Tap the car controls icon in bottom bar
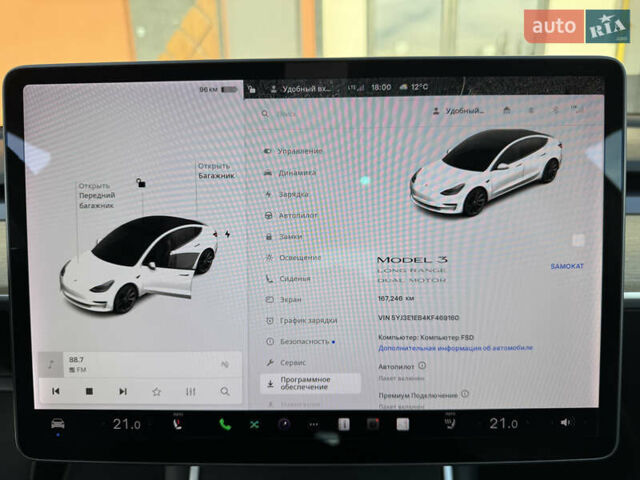The width and height of the screenshot is (640, 480). [58, 424]
